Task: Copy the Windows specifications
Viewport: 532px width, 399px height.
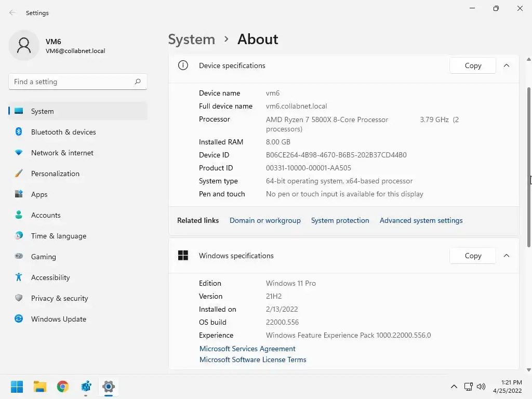Action: tap(473, 256)
